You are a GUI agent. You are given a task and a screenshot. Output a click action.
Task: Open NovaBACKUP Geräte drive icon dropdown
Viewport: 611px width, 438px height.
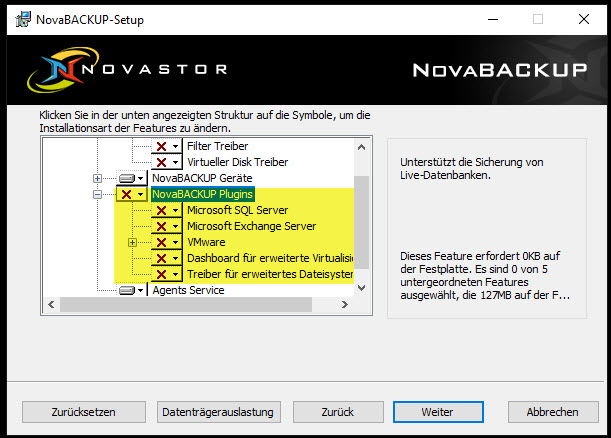click(x=132, y=178)
